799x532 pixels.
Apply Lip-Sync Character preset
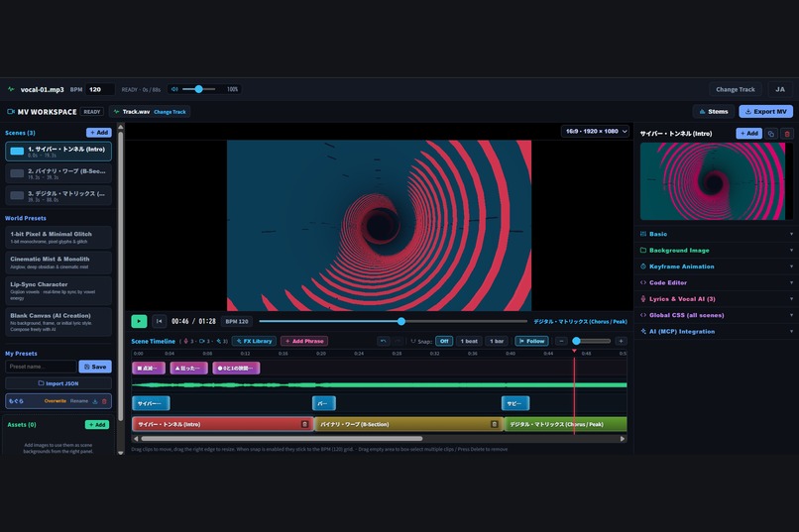coord(58,290)
